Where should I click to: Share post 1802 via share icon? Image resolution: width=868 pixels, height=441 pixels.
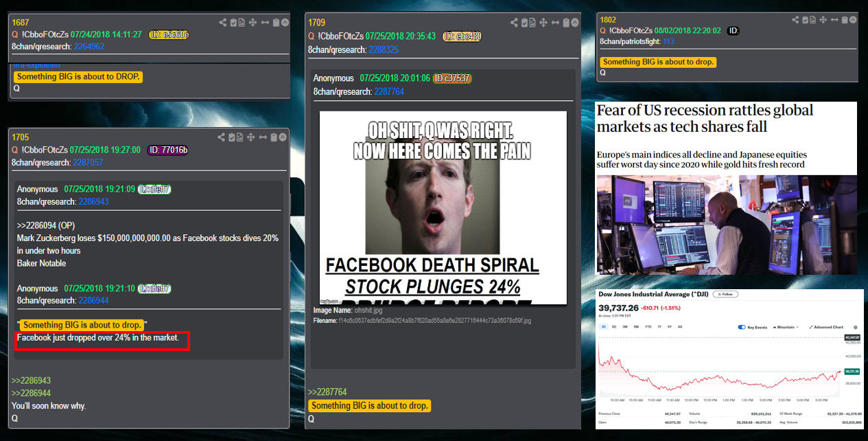[x=796, y=20]
